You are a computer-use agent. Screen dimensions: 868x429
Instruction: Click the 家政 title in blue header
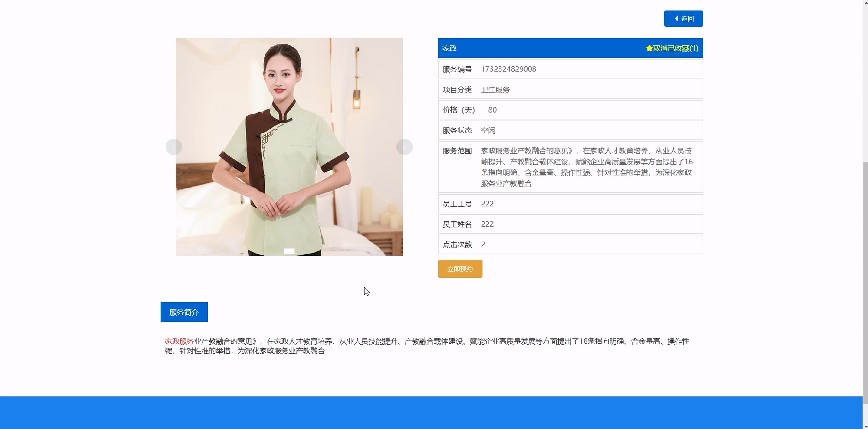point(449,48)
